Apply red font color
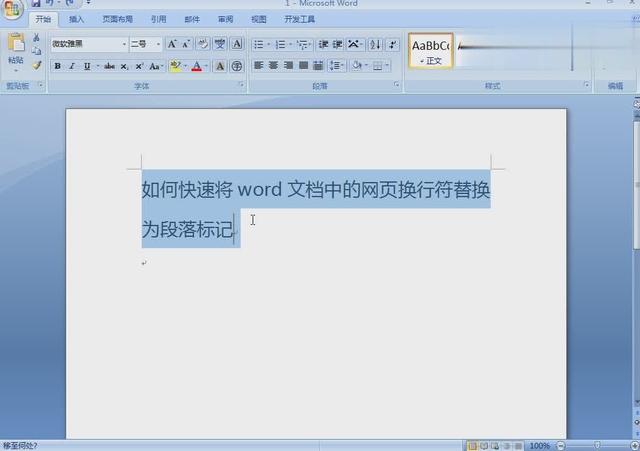Viewport: 640px width, 451px height. click(197, 66)
